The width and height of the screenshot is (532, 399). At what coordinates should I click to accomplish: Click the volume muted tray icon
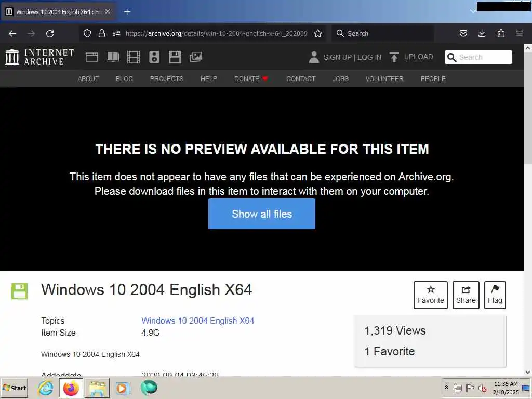coord(482,388)
